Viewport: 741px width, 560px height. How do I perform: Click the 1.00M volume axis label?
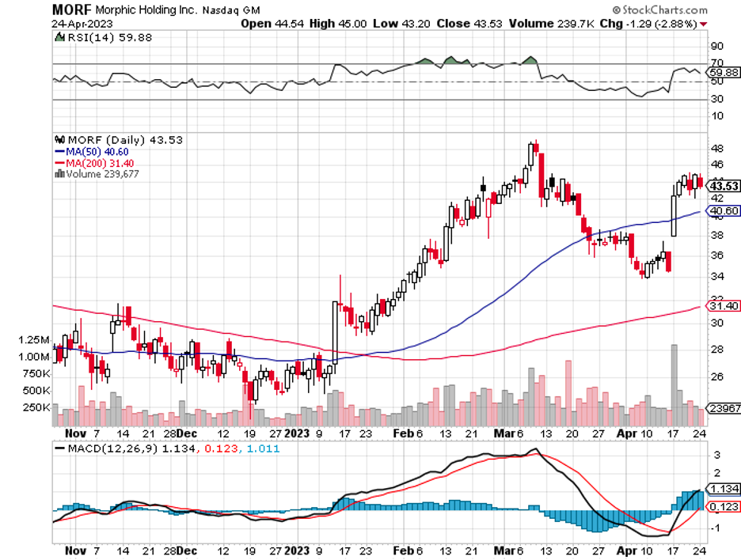click(x=33, y=357)
